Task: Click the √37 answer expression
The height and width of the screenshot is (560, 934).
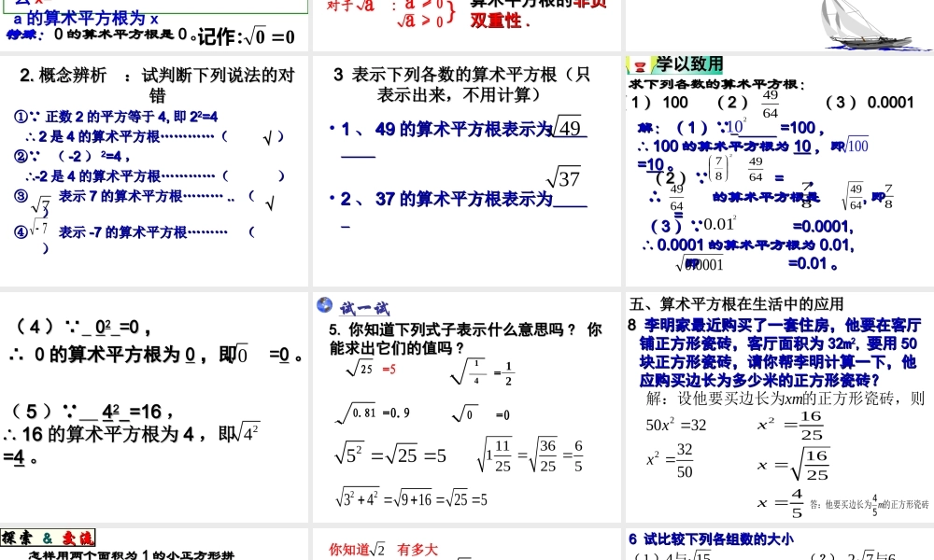Action: [x=563, y=178]
